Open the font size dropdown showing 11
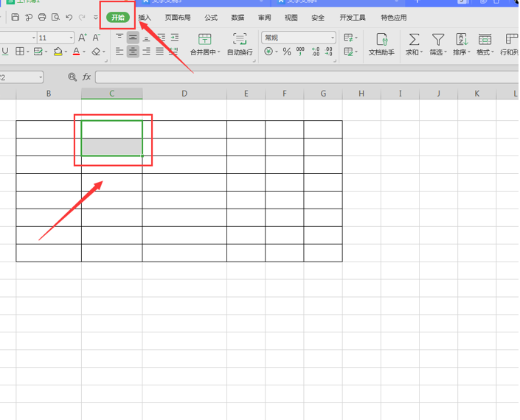Image resolution: width=520 pixels, height=420 pixels. click(55, 38)
